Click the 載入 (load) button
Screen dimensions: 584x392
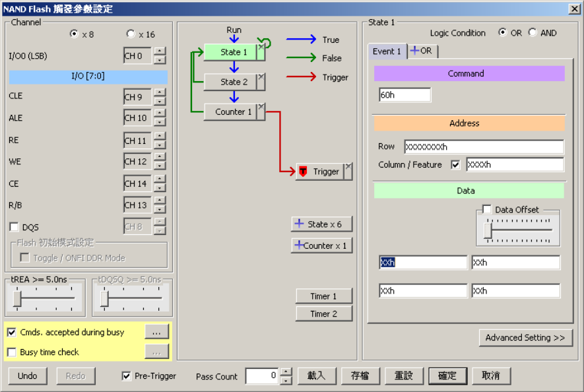317,376
